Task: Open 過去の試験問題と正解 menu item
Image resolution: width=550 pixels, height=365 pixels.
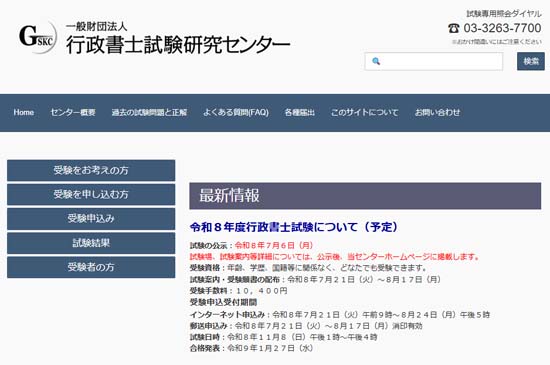Action: tap(149, 113)
